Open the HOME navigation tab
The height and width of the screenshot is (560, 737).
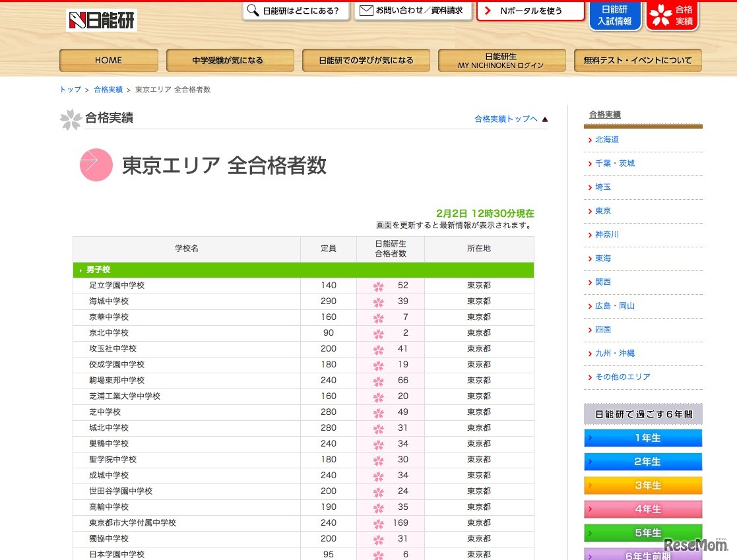[108, 60]
